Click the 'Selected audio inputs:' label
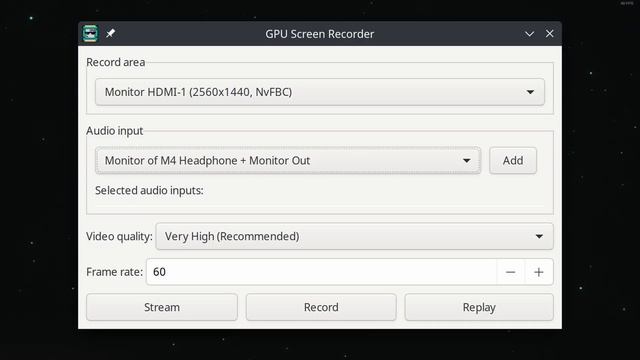The image size is (640, 360). click(149, 190)
